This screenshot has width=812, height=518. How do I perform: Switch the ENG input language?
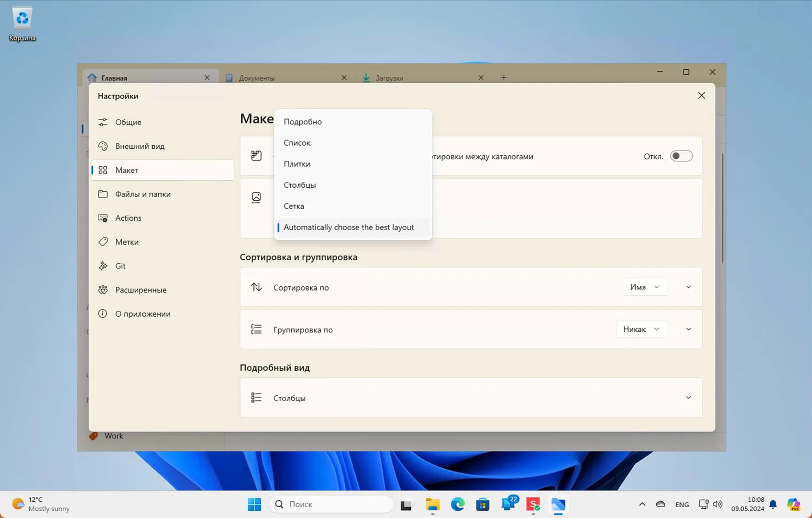[x=682, y=504]
